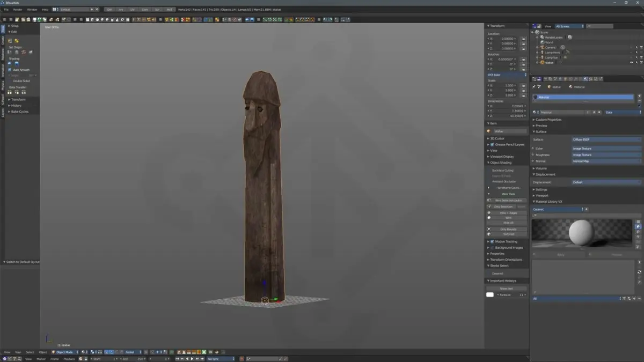
Task: Click the shade smooth icon under Shading
Action: (10, 63)
